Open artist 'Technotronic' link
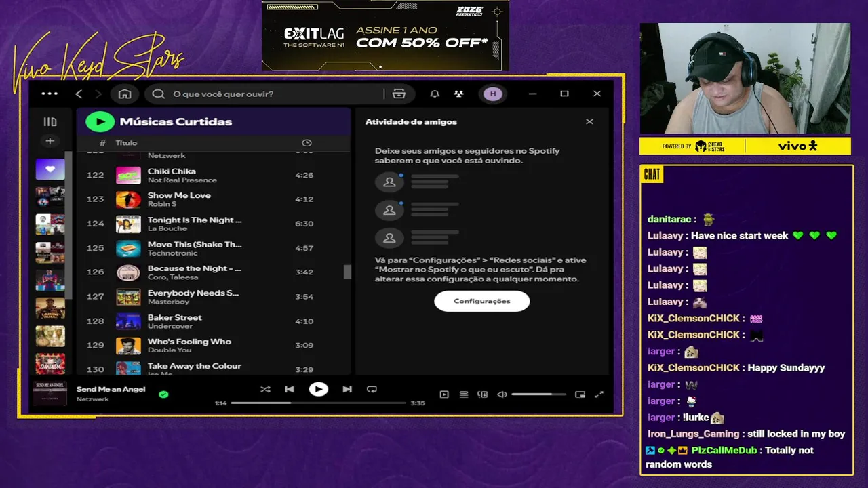868x488 pixels. [x=172, y=253]
